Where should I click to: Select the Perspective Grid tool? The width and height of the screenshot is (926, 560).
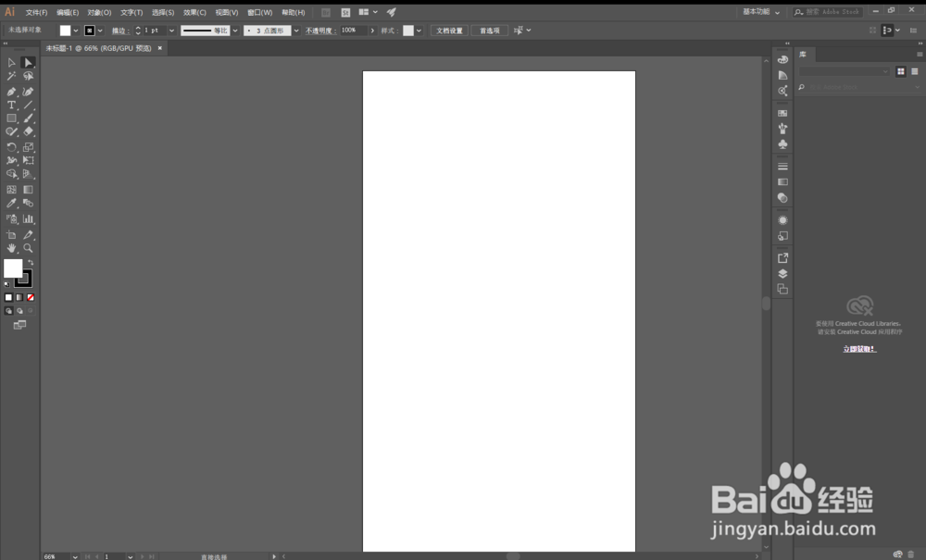click(28, 174)
